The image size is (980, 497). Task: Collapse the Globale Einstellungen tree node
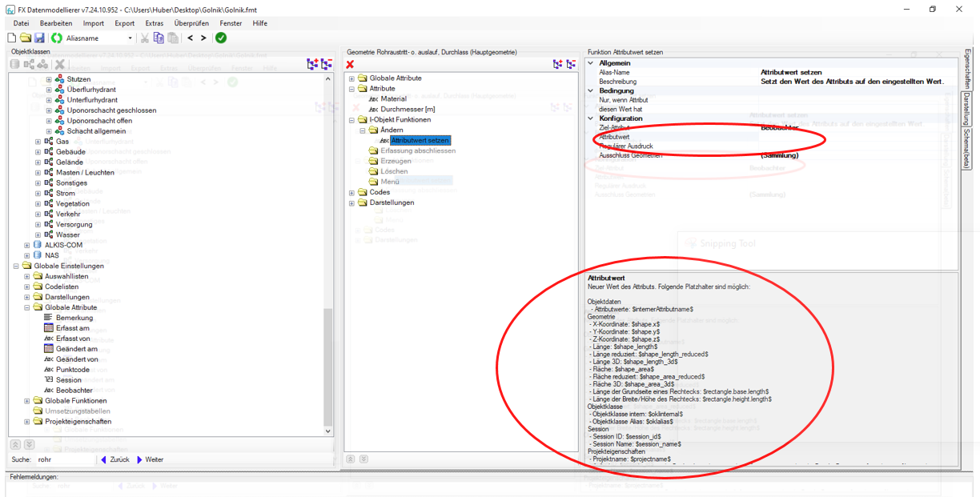16,266
